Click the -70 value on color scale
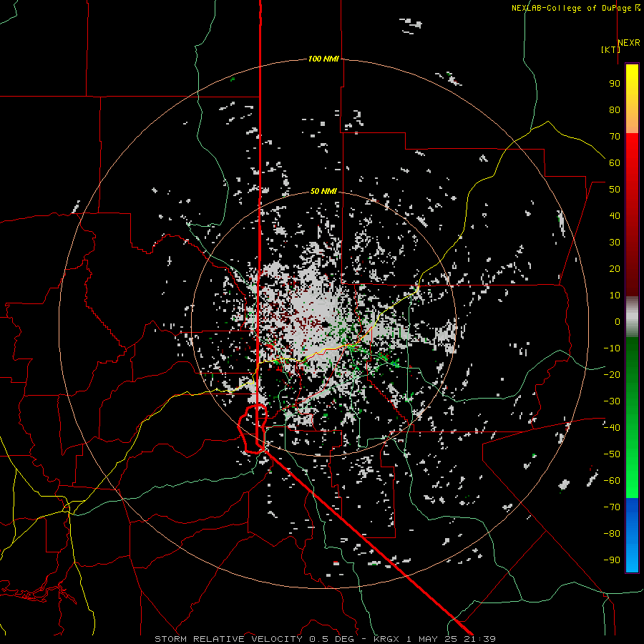This screenshot has height=644, width=644. 612,507
